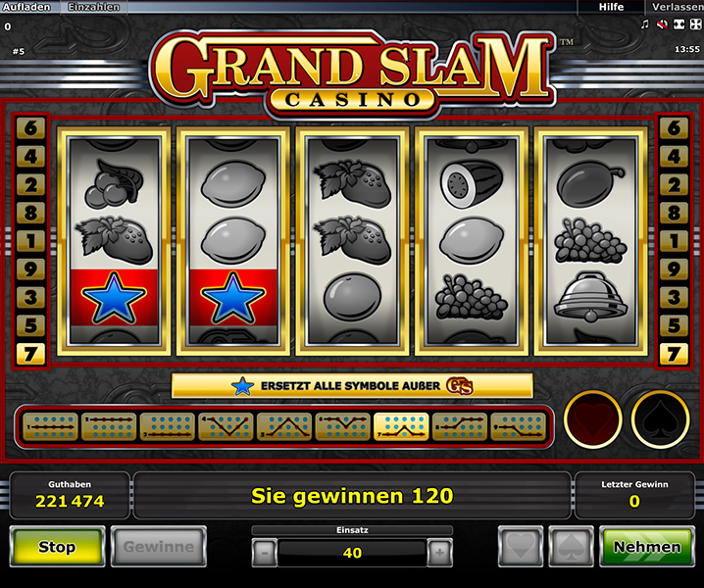Click the horizontal-arrows stretch-screen icon
Image resolution: width=704 pixels, height=588 pixels.
(x=679, y=24)
